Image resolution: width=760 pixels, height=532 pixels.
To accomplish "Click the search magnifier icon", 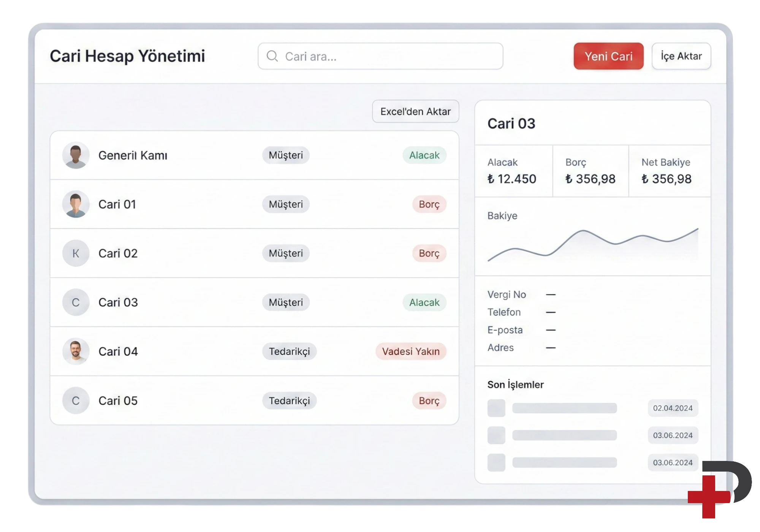I will point(272,56).
